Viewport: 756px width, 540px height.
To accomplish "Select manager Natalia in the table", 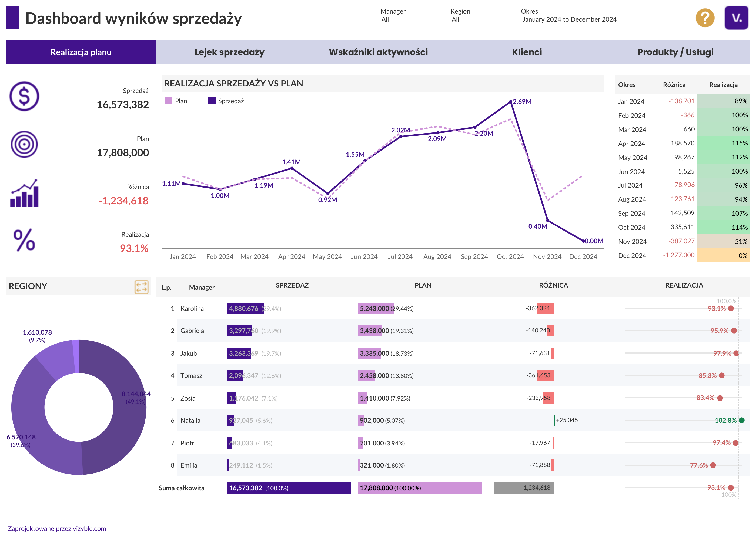I will (x=190, y=421).
